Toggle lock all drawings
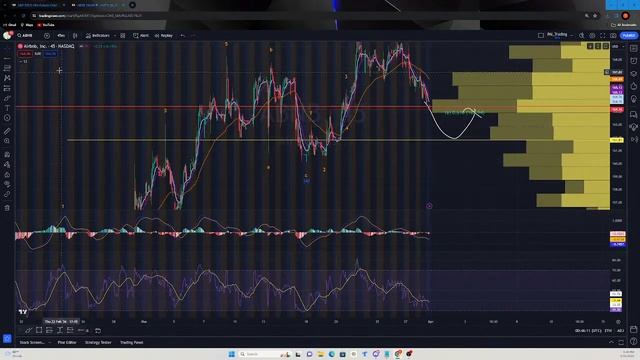 (7, 174)
